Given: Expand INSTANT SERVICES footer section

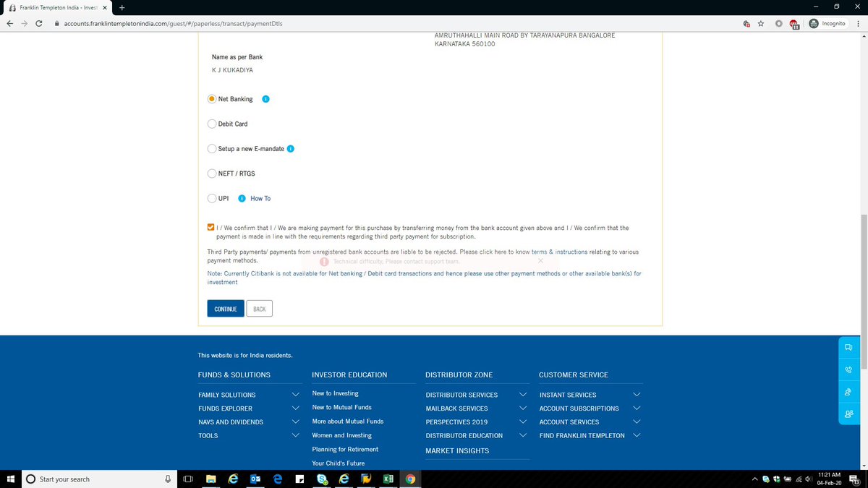Looking at the screenshot, I should click(637, 395).
